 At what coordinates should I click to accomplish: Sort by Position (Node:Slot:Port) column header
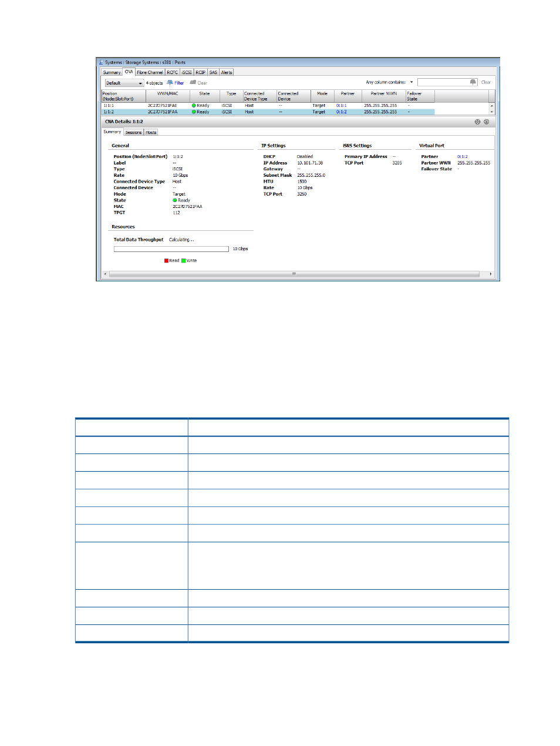(123, 96)
